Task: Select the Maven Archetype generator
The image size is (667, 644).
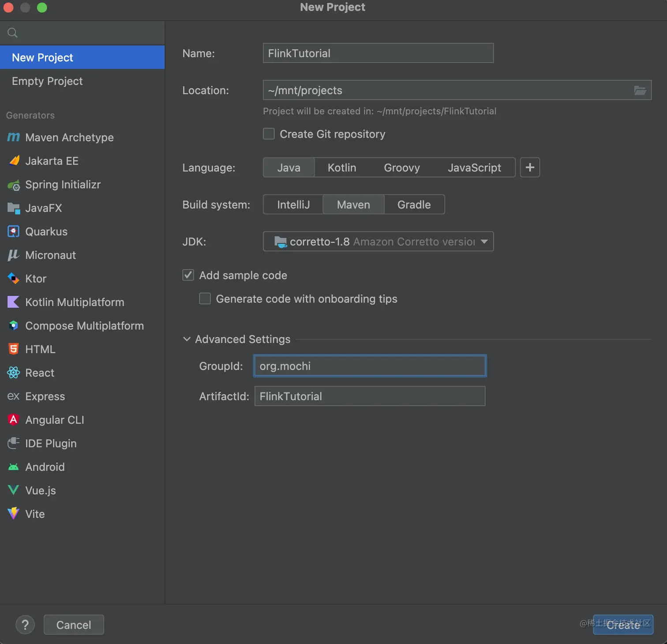Action: pyautogui.click(x=69, y=137)
